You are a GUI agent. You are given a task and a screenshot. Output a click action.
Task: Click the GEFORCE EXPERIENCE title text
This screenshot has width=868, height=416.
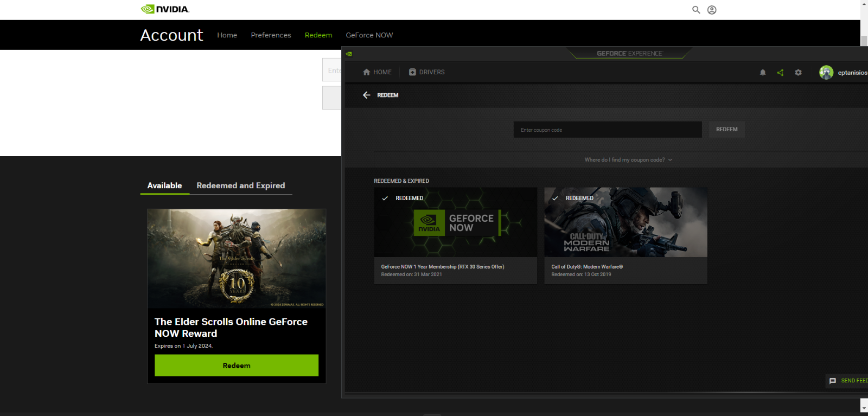[629, 54]
